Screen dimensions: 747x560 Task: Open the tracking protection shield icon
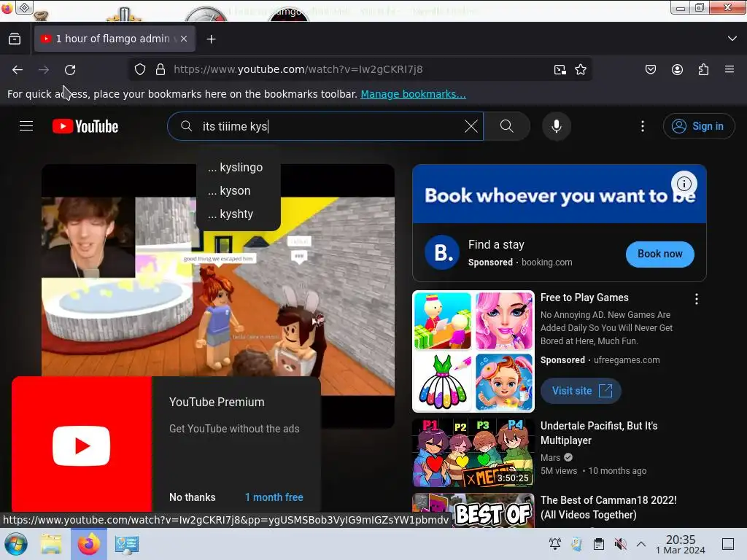click(139, 69)
